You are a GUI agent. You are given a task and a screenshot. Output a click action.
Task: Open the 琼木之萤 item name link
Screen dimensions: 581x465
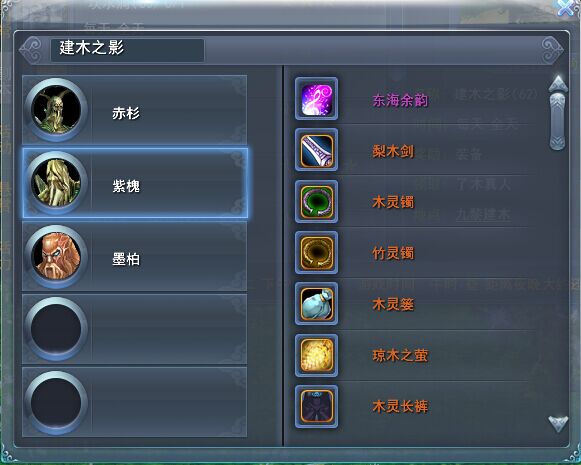pyautogui.click(x=400, y=356)
